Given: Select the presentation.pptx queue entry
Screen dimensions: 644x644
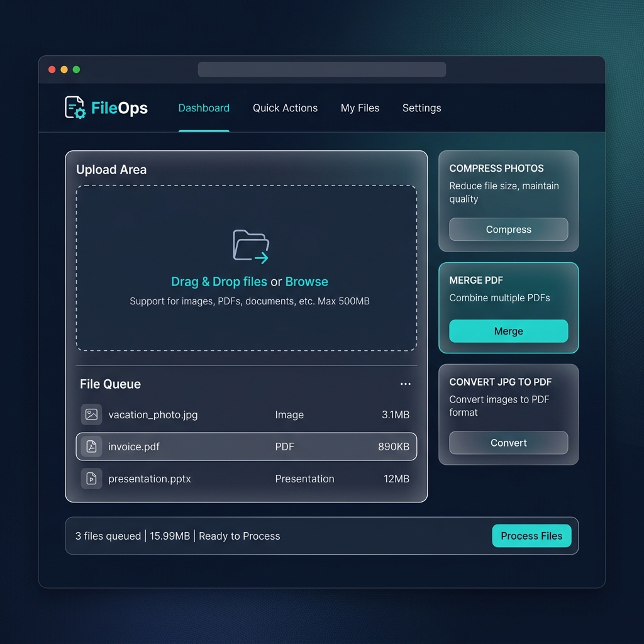Looking at the screenshot, I should coord(247,479).
